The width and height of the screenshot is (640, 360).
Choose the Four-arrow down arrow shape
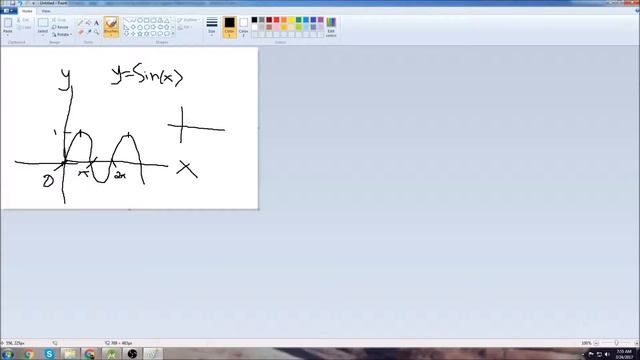pyautogui.click(x=126, y=34)
